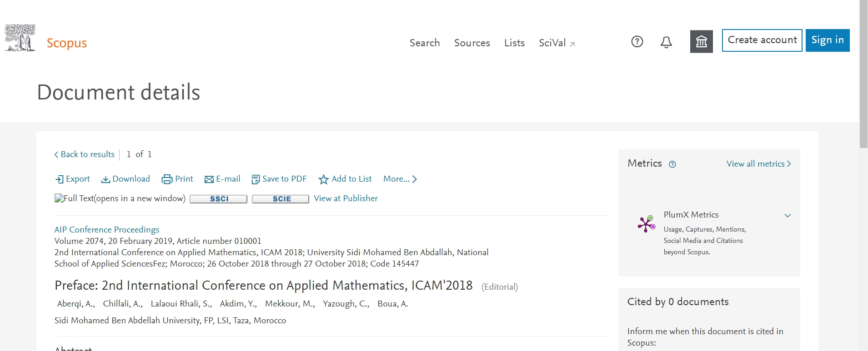This screenshot has height=351, width=868.
Task: Click the Sign in button
Action: (828, 40)
